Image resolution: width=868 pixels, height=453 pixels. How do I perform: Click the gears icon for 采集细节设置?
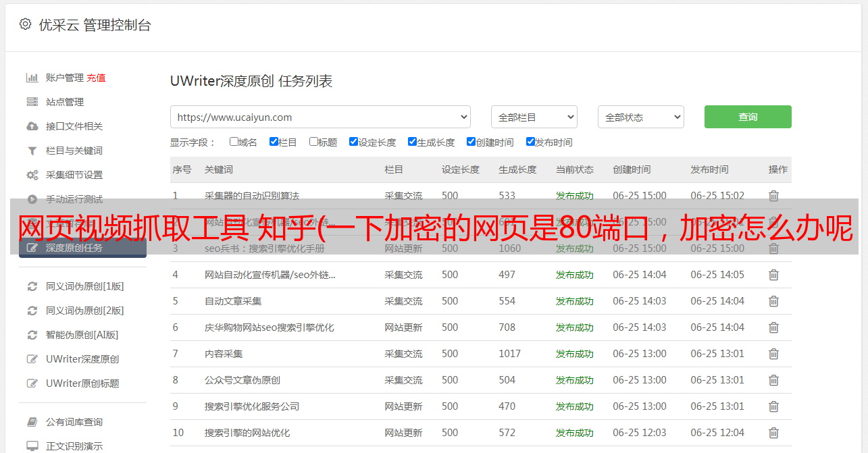tap(32, 175)
